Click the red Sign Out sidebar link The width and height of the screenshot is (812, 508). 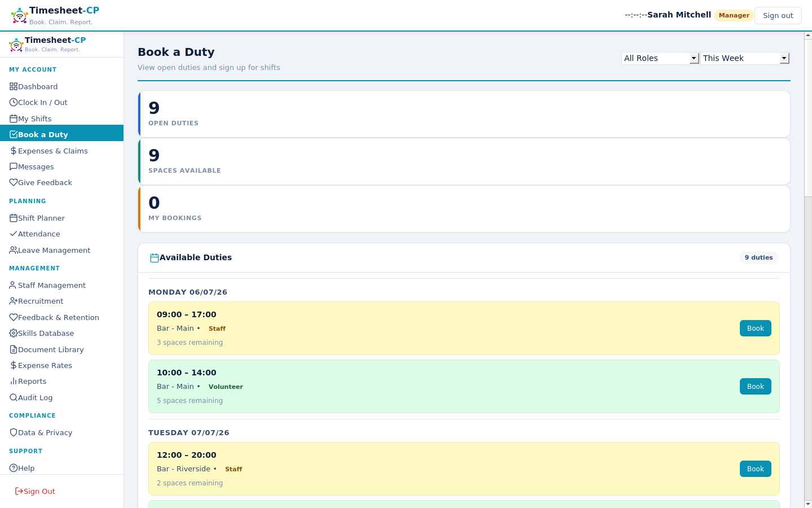pos(35,491)
